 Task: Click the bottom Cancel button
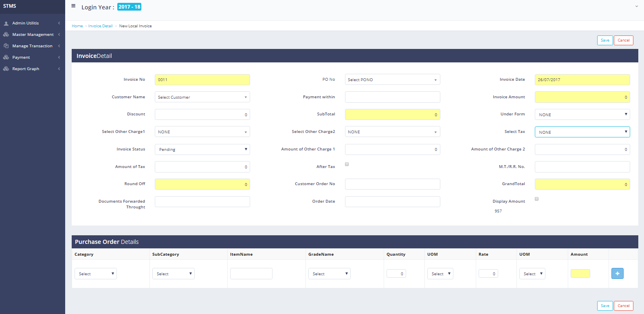pyautogui.click(x=623, y=306)
